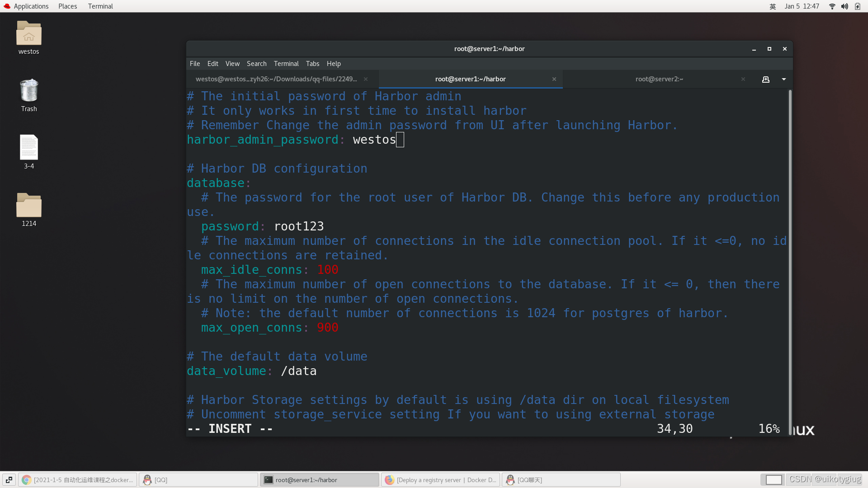The width and height of the screenshot is (868, 488).
Task: Open the Terminal app menu in top bar
Action: coord(100,6)
